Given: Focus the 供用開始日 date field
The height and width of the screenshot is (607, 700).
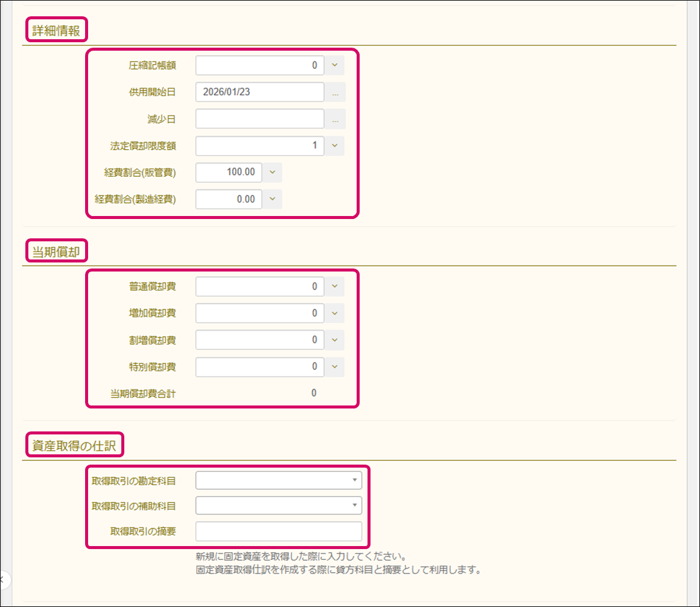Looking at the screenshot, I should point(259,92).
